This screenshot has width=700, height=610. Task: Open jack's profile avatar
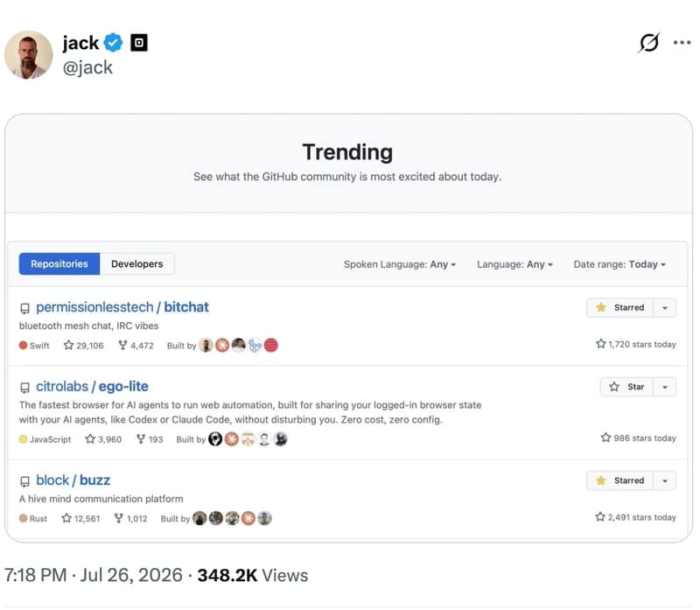pyautogui.click(x=29, y=55)
